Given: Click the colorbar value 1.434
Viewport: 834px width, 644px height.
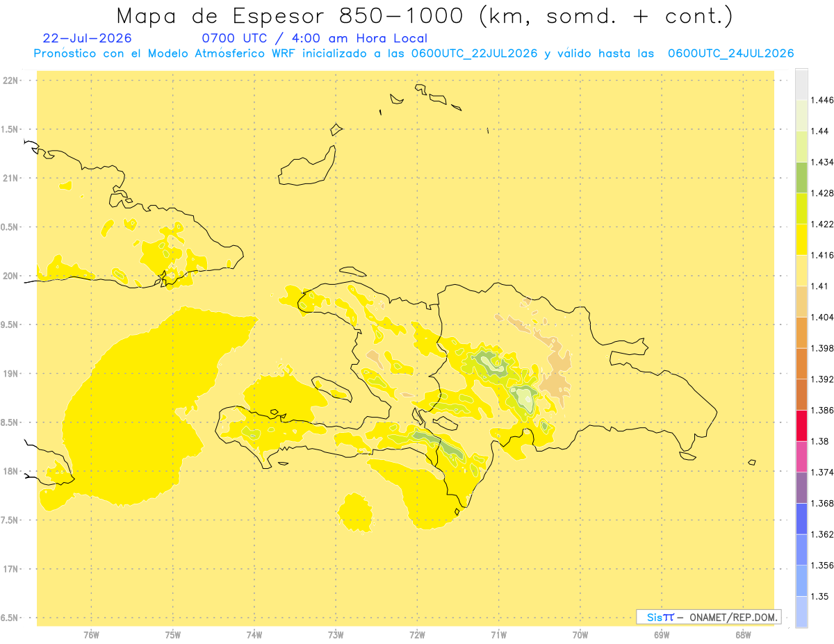Looking at the screenshot, I should coord(822,162).
